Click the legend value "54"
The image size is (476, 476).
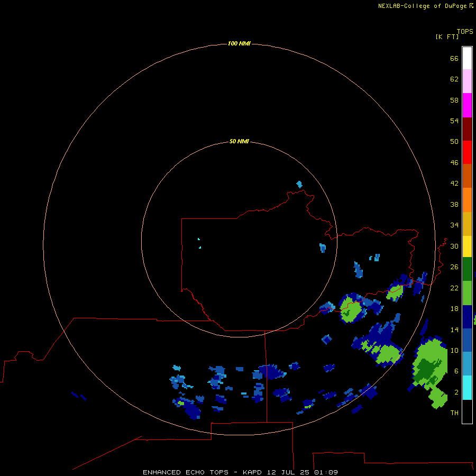pos(454,121)
